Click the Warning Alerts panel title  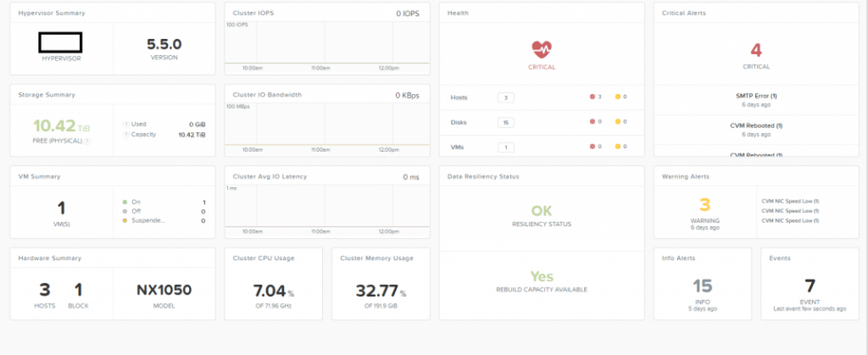685,177
